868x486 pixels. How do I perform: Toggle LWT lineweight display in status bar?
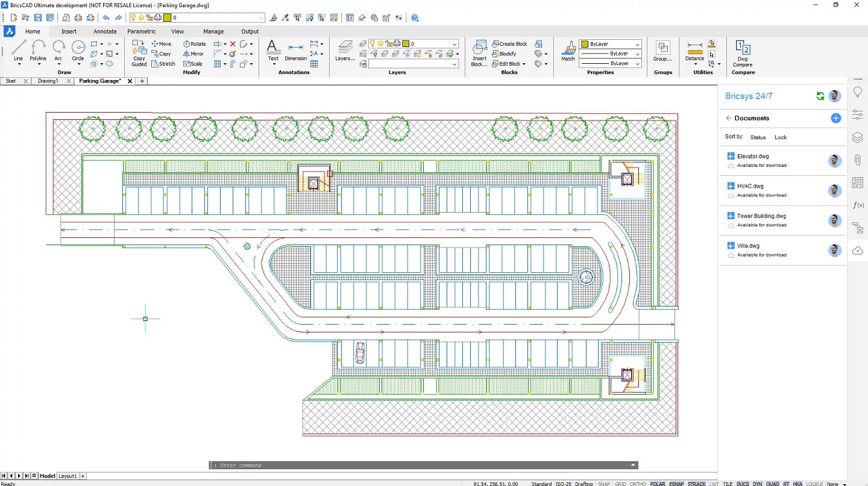tap(714, 484)
